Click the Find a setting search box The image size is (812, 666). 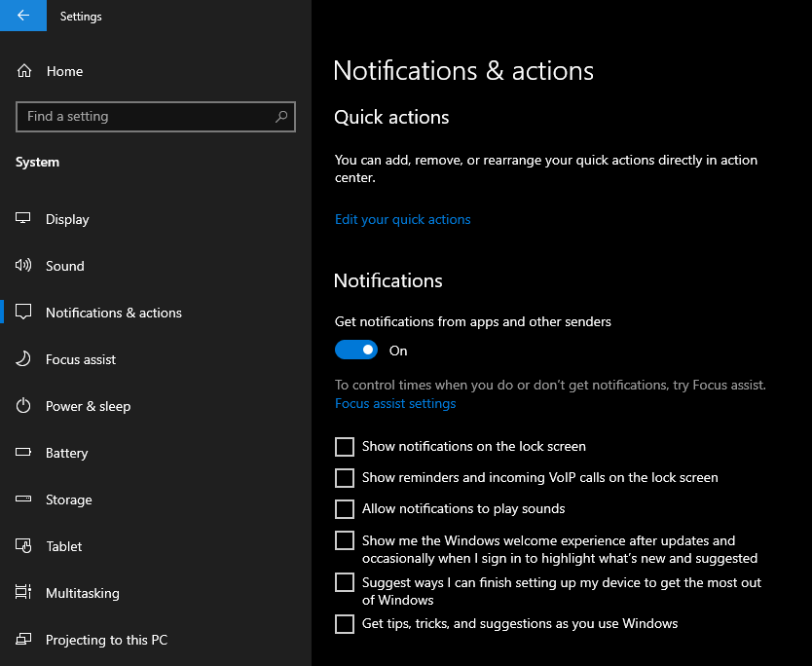click(156, 117)
